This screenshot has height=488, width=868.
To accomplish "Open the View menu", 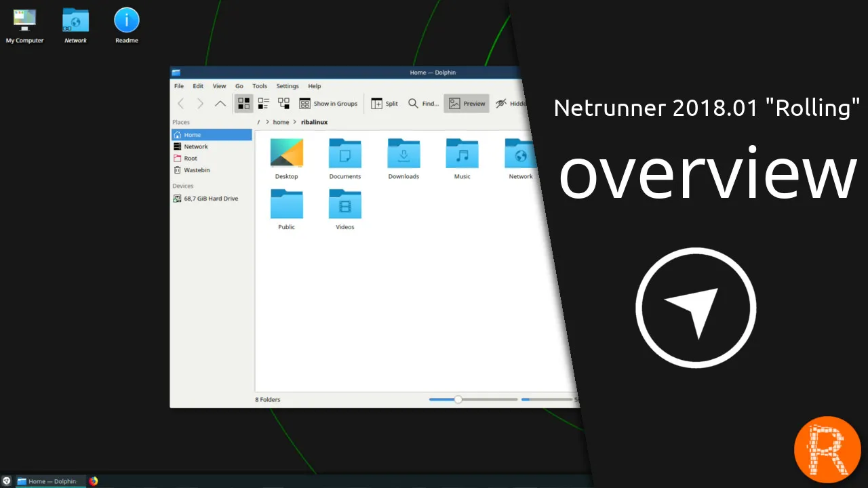I will [219, 86].
